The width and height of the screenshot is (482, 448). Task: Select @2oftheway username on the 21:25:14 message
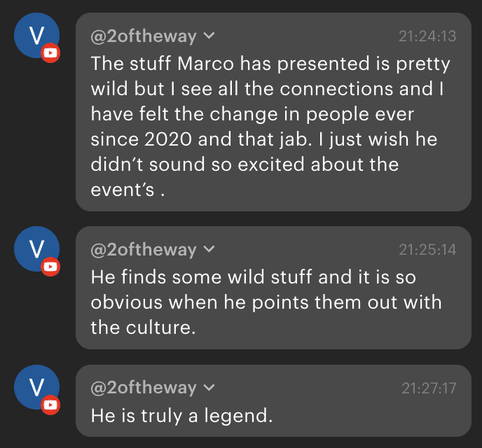144,250
